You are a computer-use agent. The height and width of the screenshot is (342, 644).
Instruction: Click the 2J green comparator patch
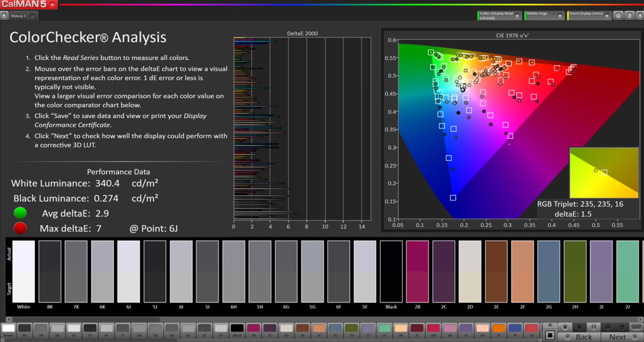point(627,271)
